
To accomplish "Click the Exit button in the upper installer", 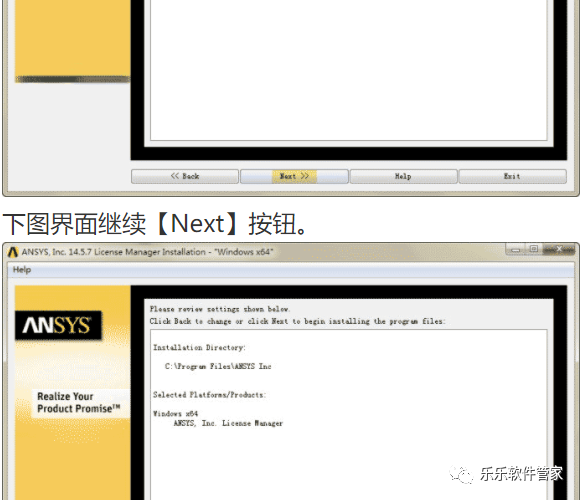I will (513, 176).
